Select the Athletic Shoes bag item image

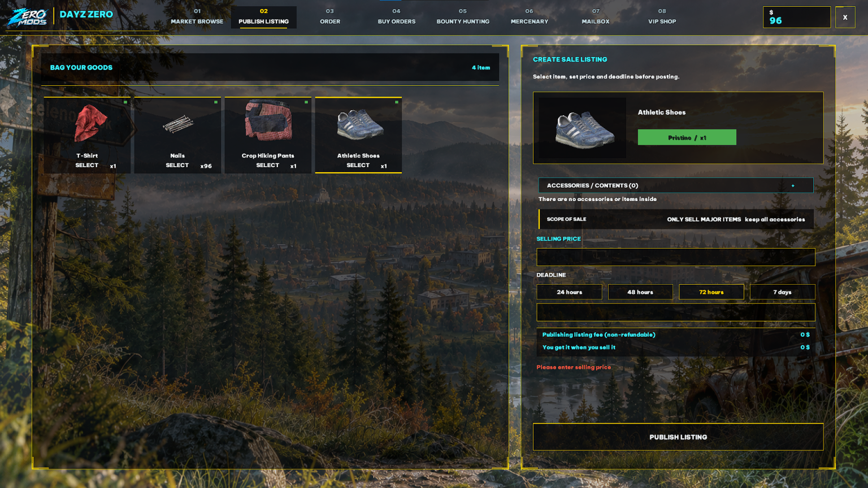point(360,124)
